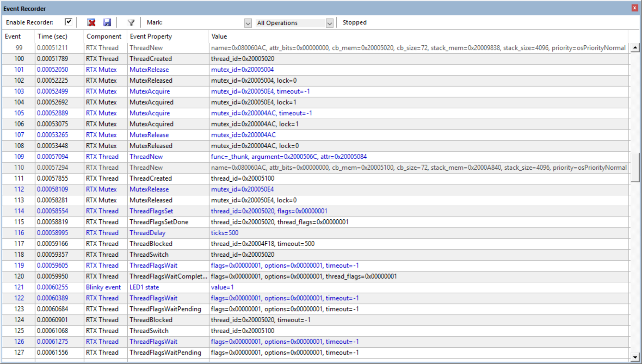Select event number 113
The width and height of the screenshot is (642, 364).
(19, 200)
